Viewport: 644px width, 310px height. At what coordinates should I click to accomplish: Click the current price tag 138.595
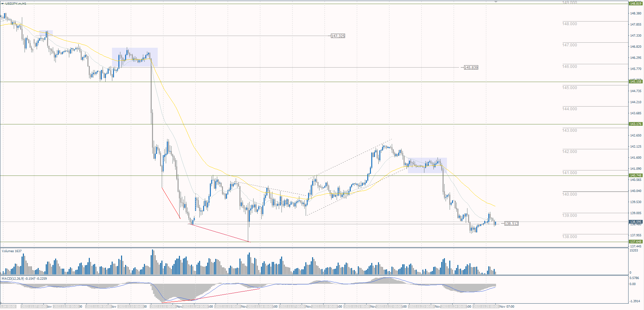636,222
